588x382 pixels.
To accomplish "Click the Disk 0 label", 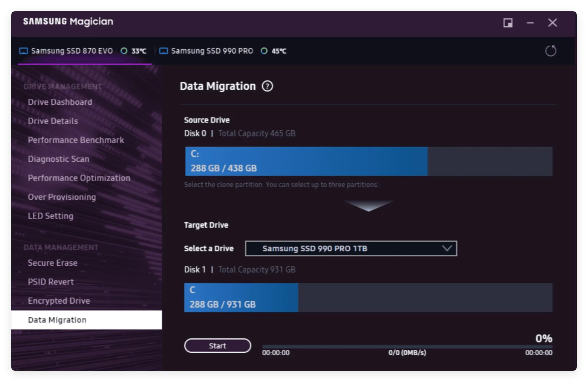I will pyautogui.click(x=195, y=133).
